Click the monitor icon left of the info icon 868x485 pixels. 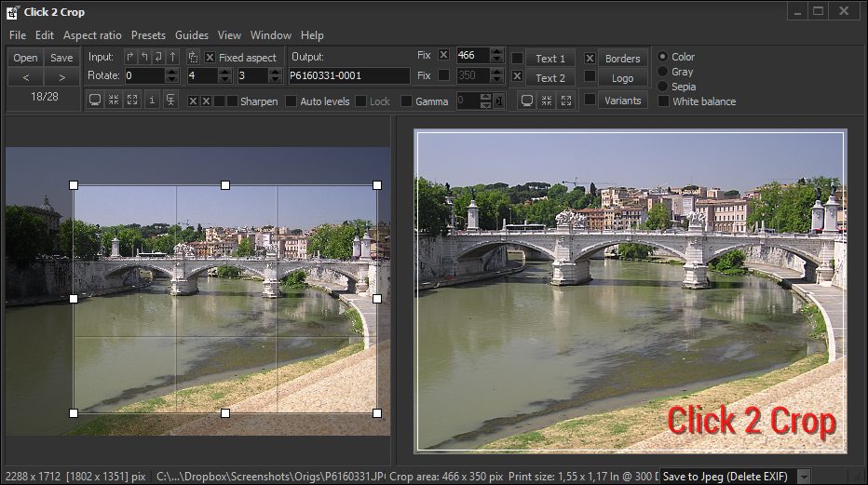(x=95, y=101)
